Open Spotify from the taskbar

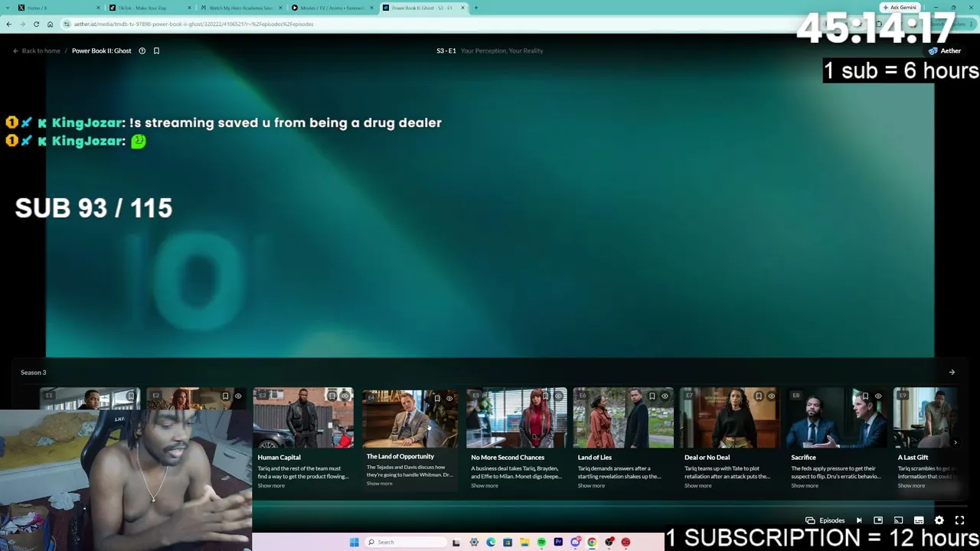[x=541, y=543]
